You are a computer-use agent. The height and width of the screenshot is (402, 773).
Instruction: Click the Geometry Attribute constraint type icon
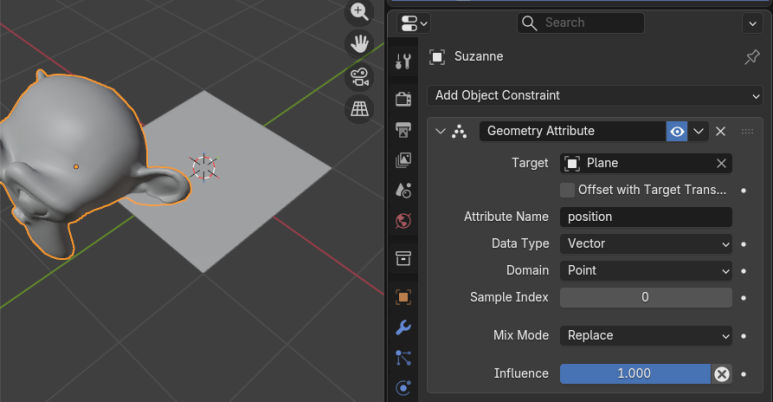point(459,131)
